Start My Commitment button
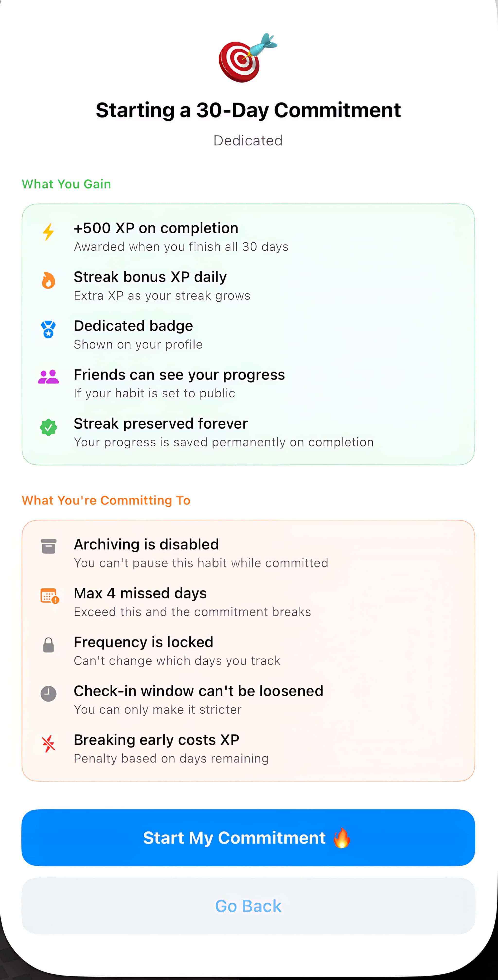498x980 pixels. coord(248,837)
